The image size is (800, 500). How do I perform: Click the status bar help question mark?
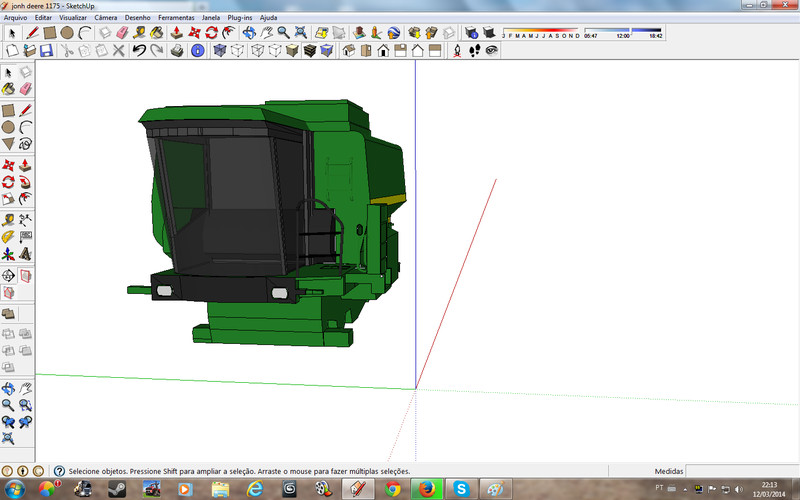click(59, 471)
